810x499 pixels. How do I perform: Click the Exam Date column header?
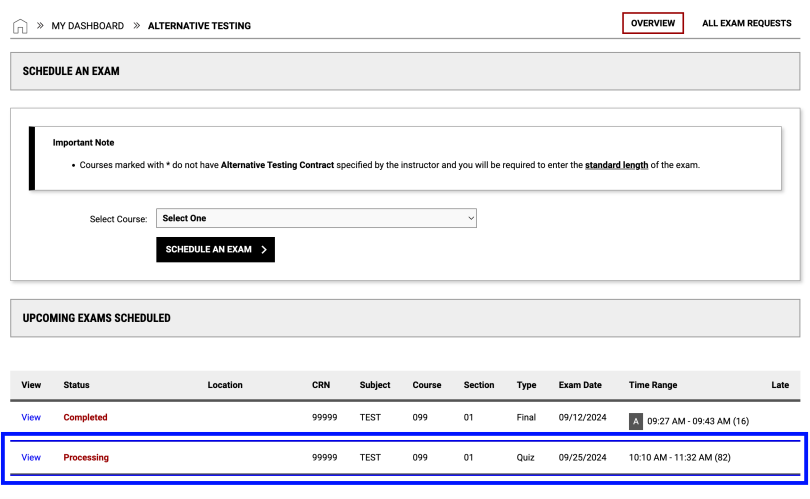point(580,385)
